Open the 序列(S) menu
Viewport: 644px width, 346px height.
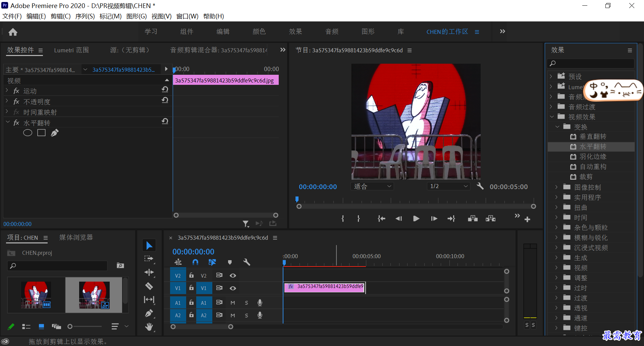point(85,16)
